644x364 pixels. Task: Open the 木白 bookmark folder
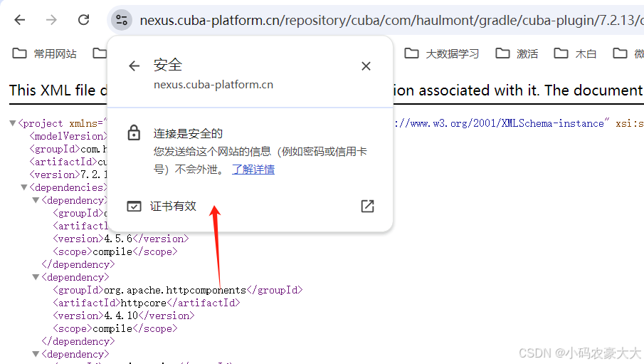pyautogui.click(x=575, y=53)
